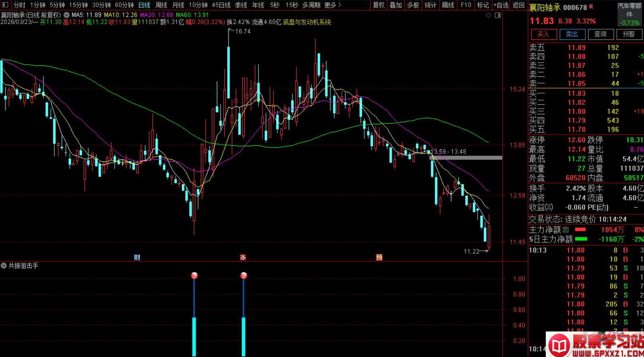This screenshot has width=644, height=357.
Task: Toggle the 复权 adjustment option
Action: [x=378, y=5]
